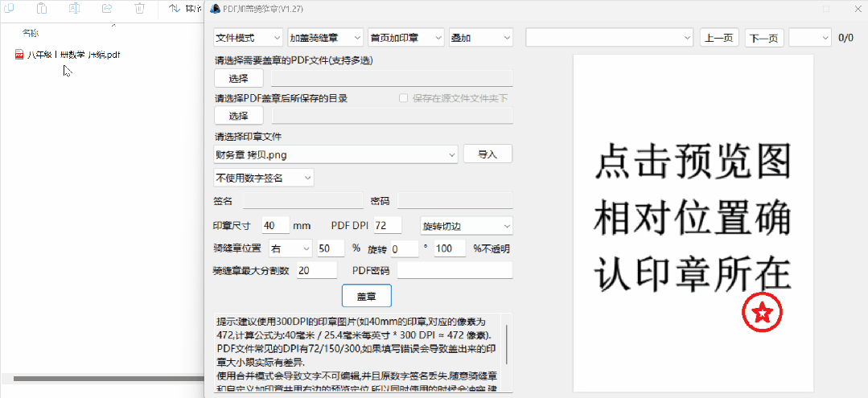Click the 上一页 button

(719, 38)
